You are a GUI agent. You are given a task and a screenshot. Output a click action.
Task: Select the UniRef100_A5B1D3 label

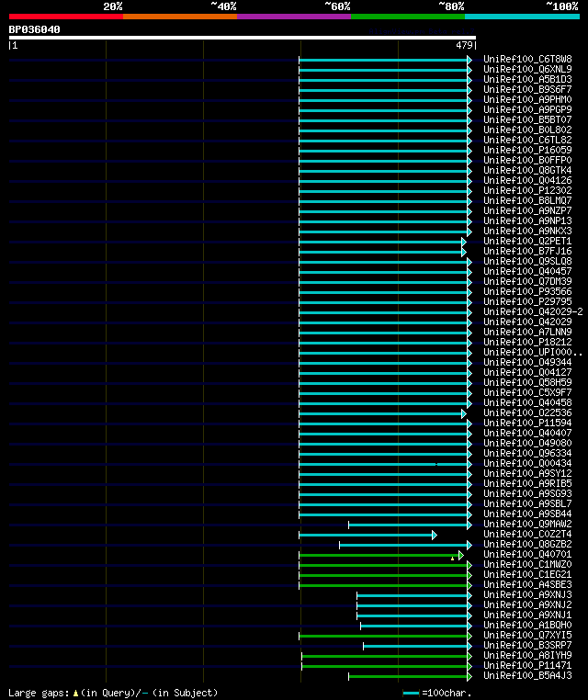(527, 80)
